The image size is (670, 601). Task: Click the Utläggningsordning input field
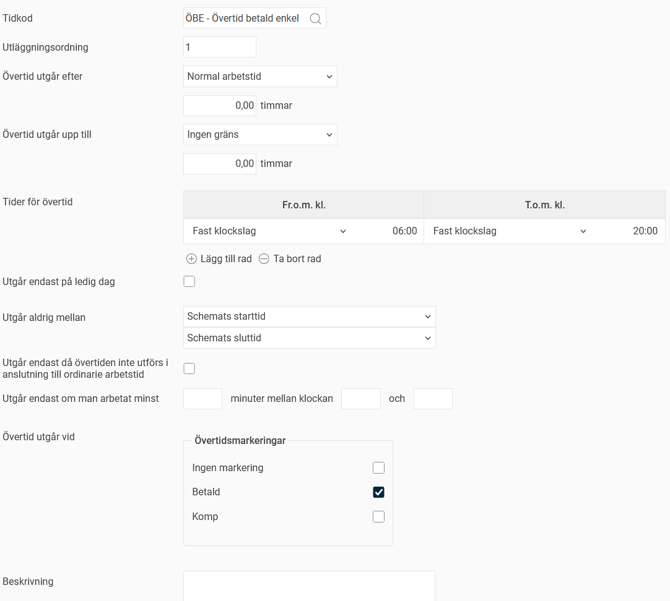[220, 47]
